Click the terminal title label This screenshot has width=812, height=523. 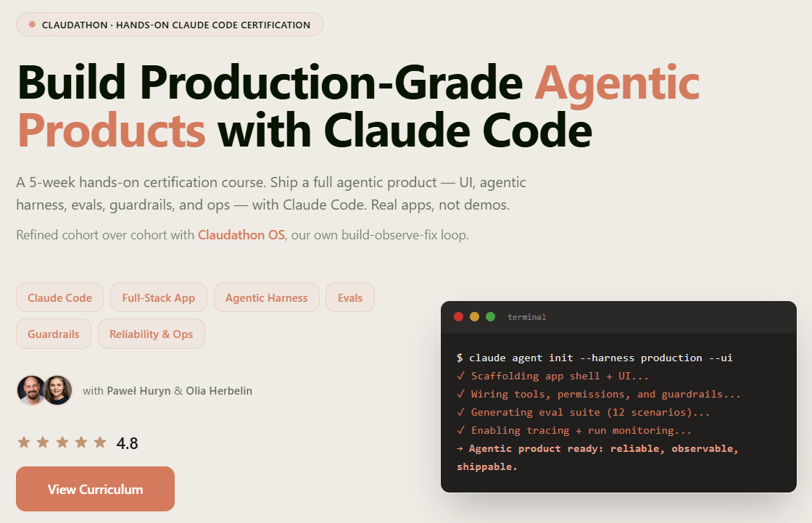526,317
